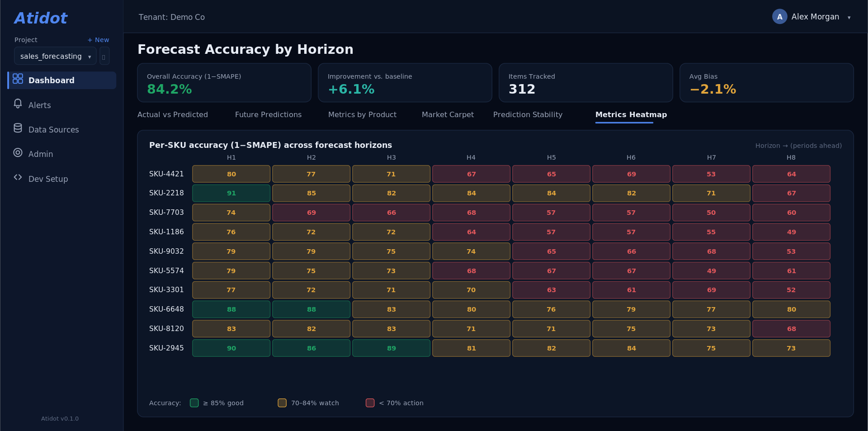Click the H1 column header
The image size is (868, 431).
coord(231,157)
